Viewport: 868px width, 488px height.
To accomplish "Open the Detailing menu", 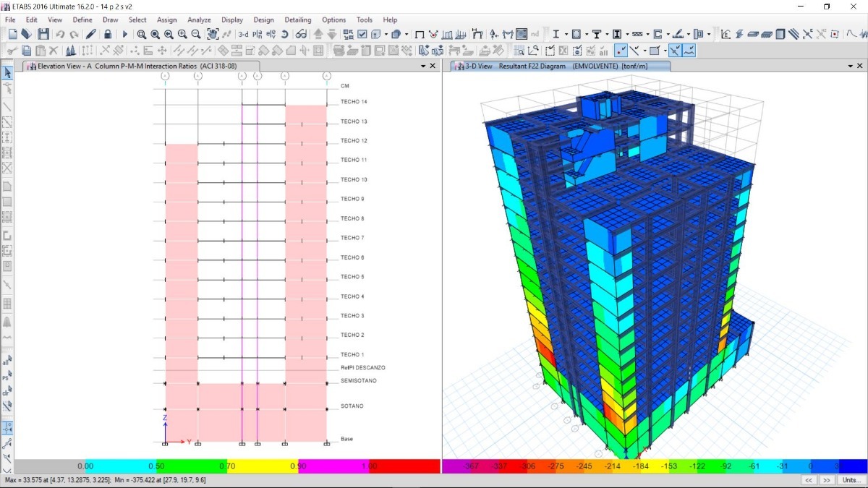I will pyautogui.click(x=298, y=20).
